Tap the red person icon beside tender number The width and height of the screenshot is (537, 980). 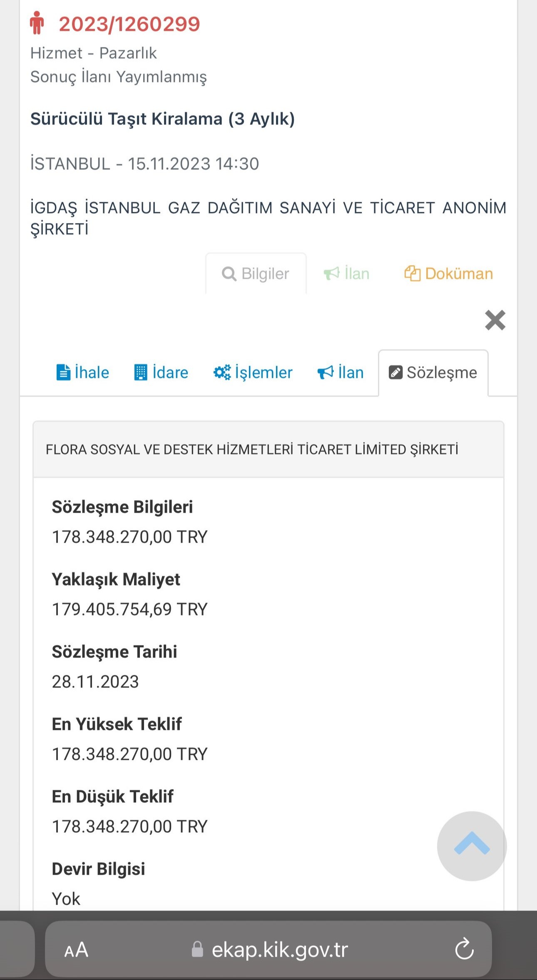tap(37, 23)
